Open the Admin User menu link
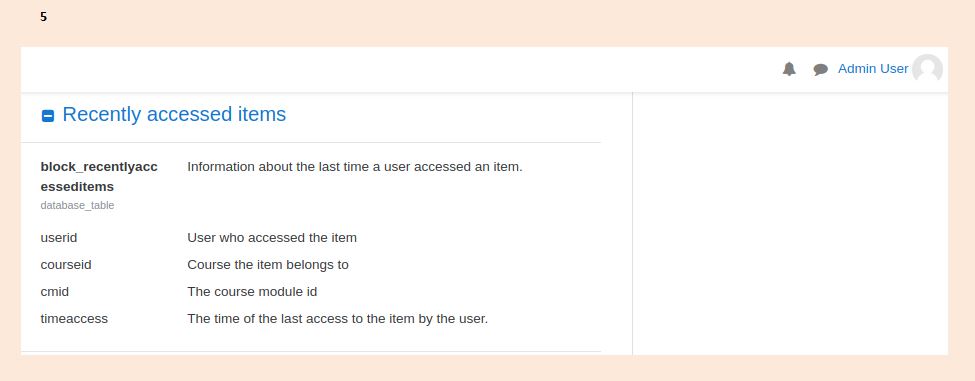 coord(873,69)
